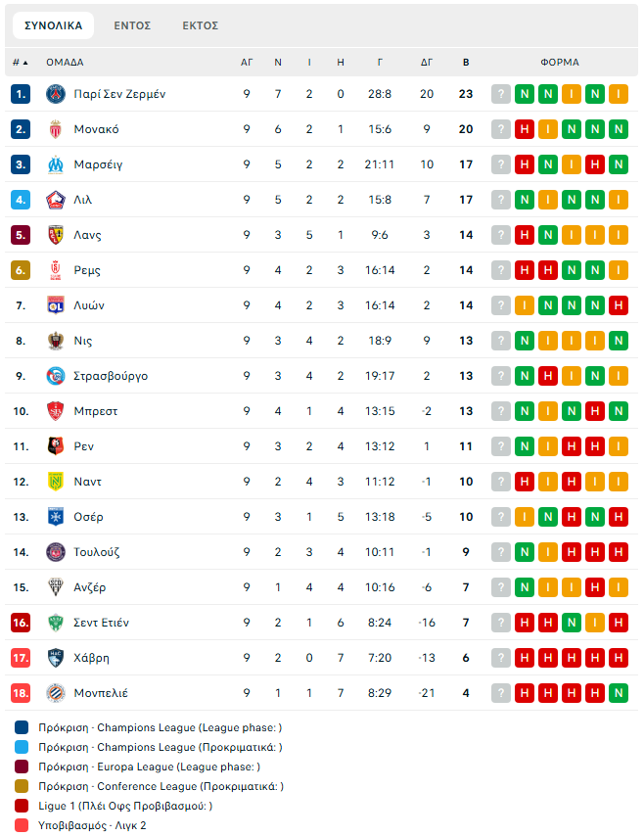Switch to the ΕΝΤΟΣ (home) tab

tap(132, 25)
